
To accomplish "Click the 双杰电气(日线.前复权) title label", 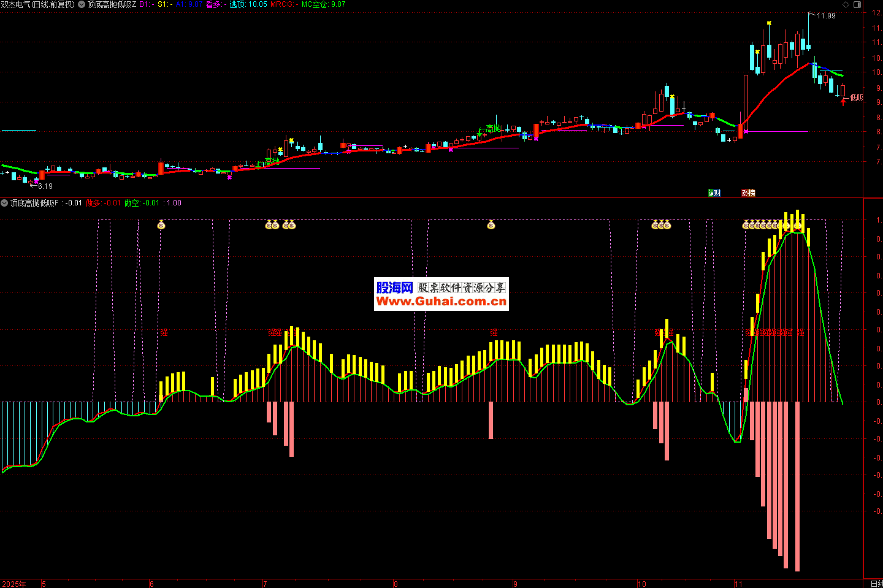I will click(x=38, y=4).
